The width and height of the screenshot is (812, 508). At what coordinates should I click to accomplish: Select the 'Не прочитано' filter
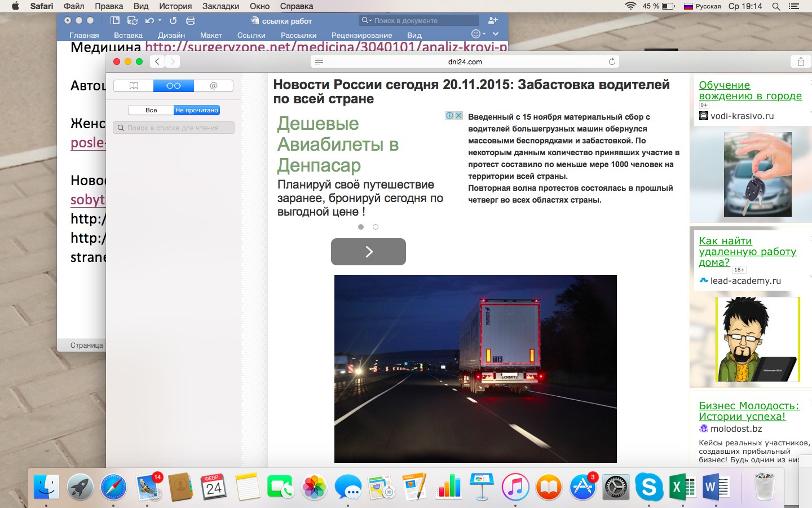196,110
